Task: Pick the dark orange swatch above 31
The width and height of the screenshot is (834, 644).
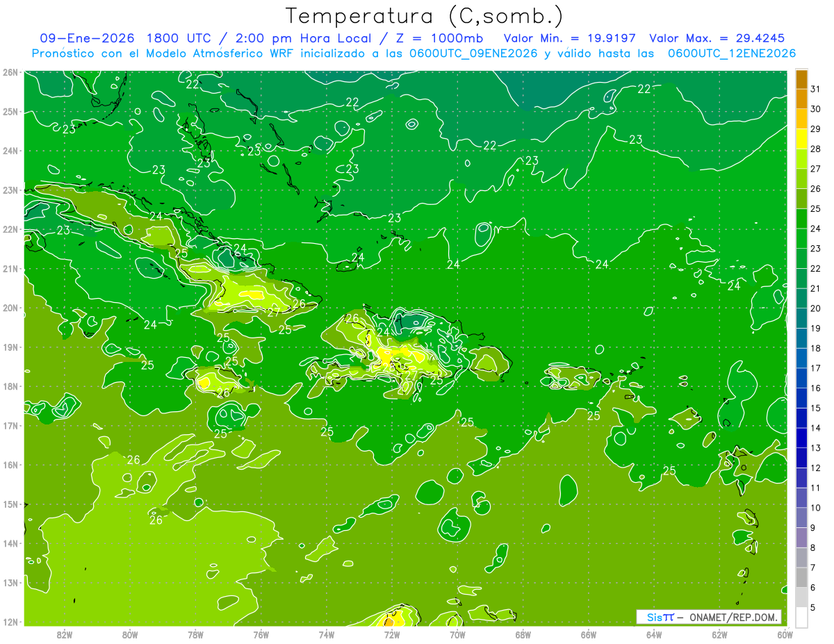Action: click(x=801, y=79)
